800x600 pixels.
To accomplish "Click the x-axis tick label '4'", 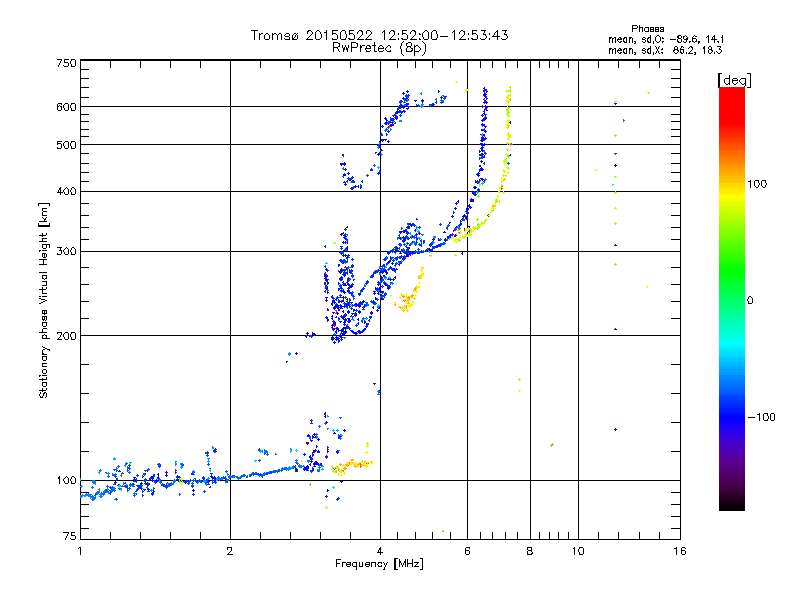I will [x=380, y=551].
